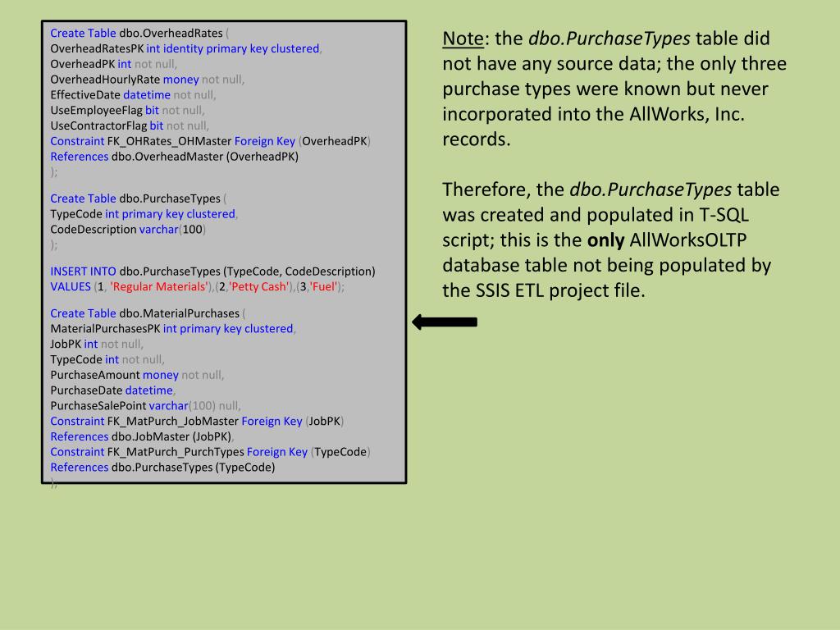Select the 'INSERT INTO dbo.PurchaseTypes' line
This screenshot has height=630, width=840.
point(212,272)
